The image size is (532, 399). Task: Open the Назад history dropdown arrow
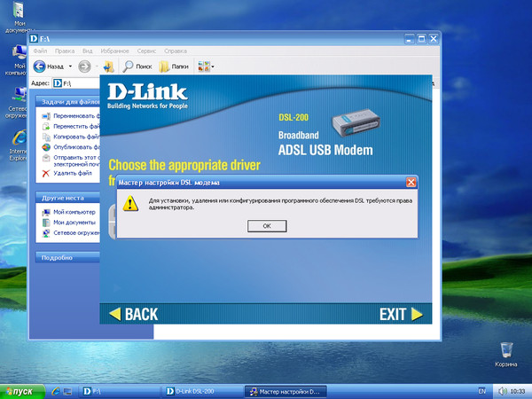70,66
